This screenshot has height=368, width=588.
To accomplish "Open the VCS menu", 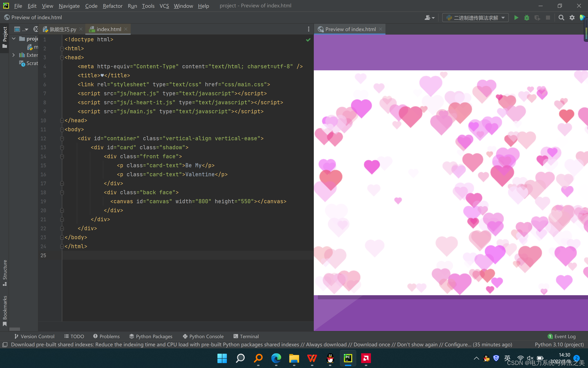I will 164,6.
